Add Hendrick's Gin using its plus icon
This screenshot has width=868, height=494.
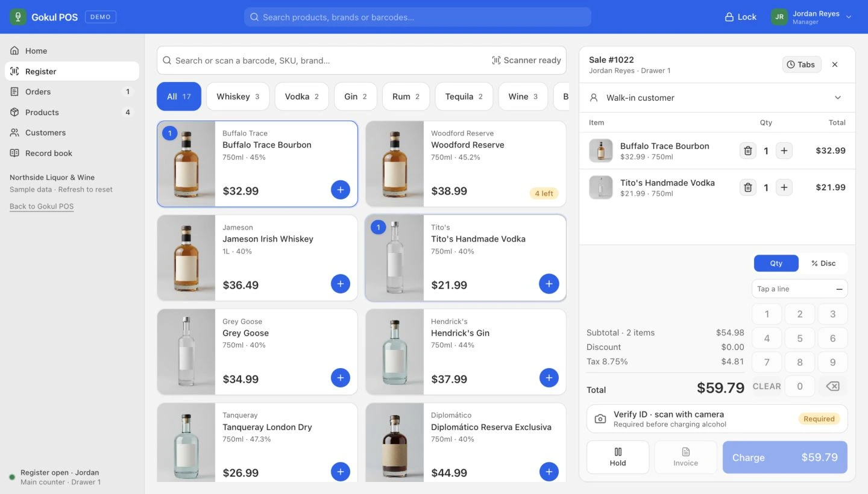(549, 378)
